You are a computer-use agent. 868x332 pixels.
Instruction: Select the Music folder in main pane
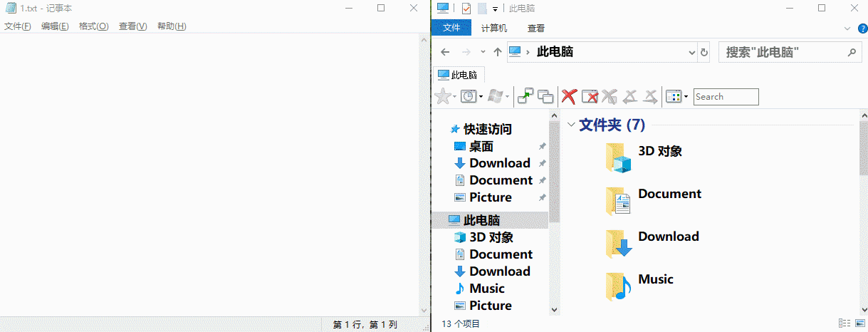click(655, 279)
